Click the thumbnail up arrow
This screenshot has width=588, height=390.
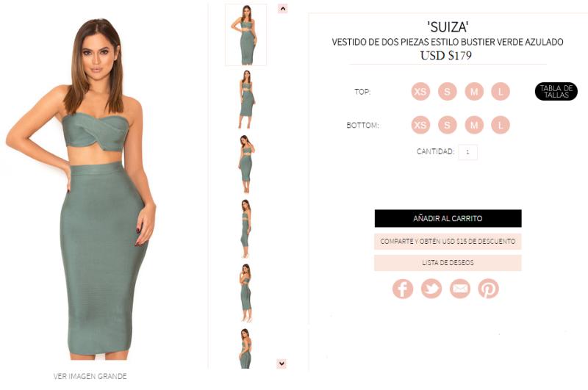[283, 8]
